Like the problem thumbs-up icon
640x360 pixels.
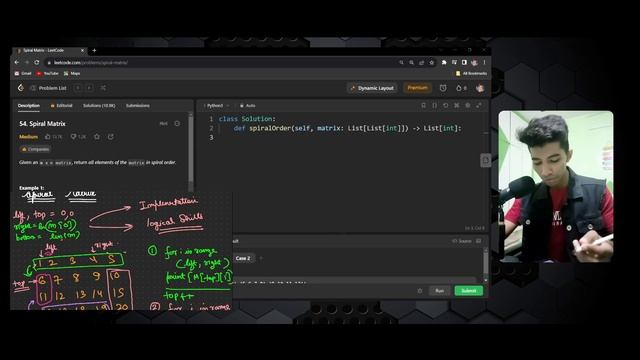(48, 137)
